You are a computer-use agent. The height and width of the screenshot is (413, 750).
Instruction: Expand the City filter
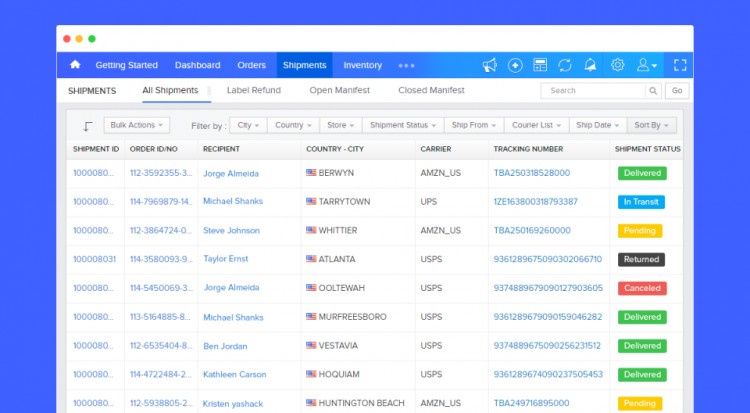[x=248, y=125]
